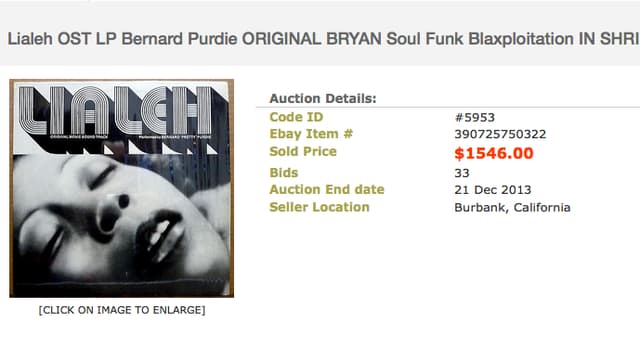Click the Seller Location label
Viewport: 640px width, 360px height.
tap(319, 207)
